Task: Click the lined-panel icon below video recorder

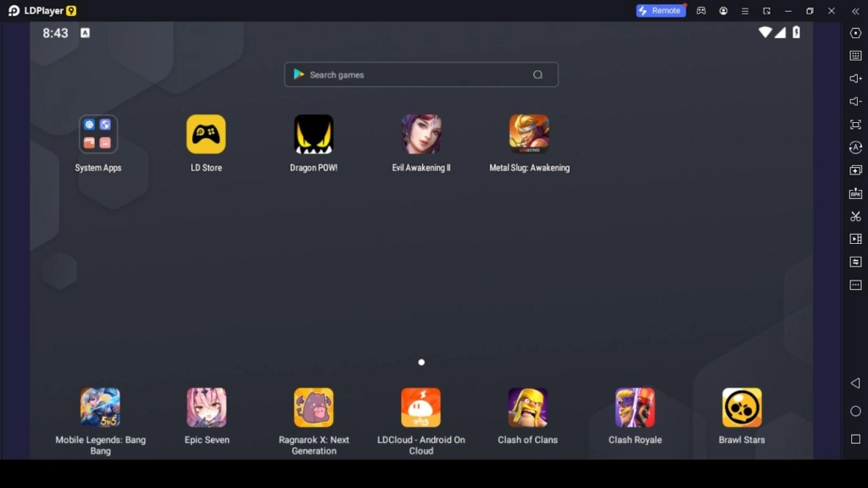Action: click(x=855, y=262)
